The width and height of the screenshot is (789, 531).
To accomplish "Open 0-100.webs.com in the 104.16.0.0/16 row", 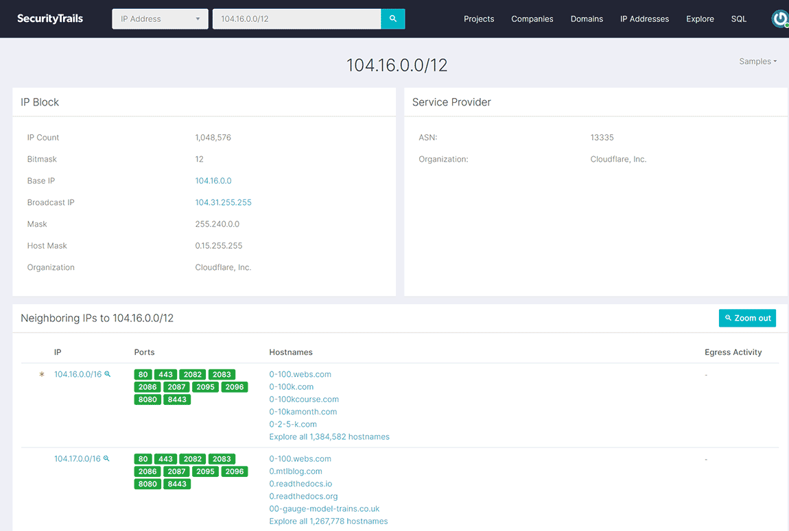I will [x=300, y=374].
